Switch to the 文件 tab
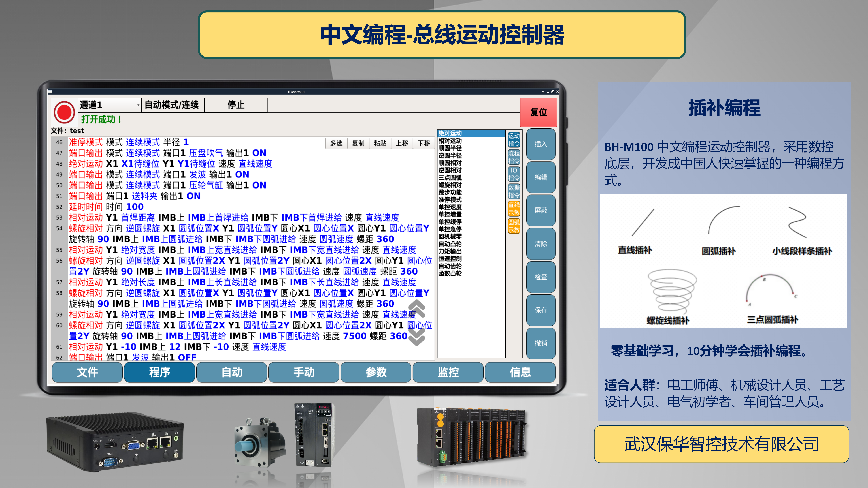This screenshot has width=868, height=488. point(87,372)
